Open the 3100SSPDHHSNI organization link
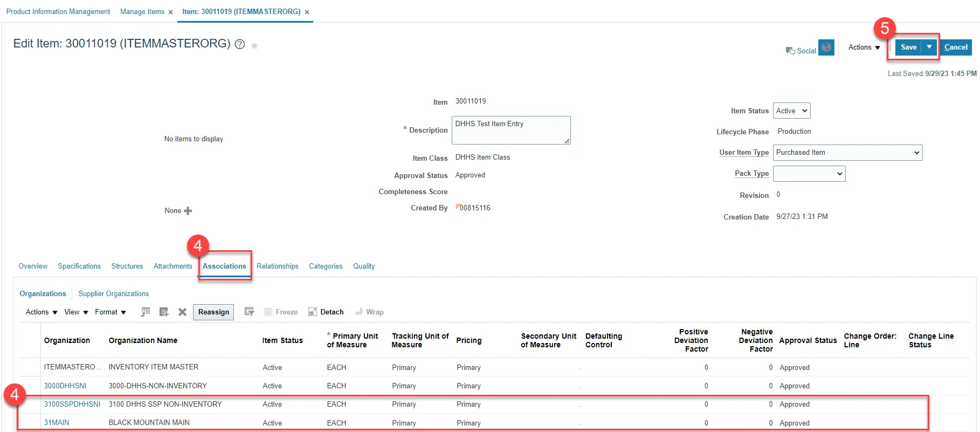The width and height of the screenshot is (980, 432). click(x=72, y=404)
